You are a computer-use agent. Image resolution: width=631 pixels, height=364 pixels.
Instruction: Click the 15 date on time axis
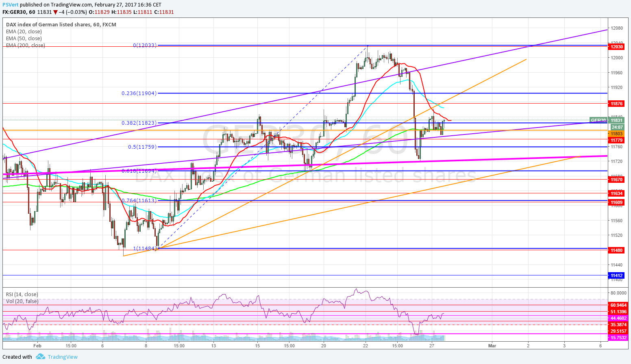tap(257, 346)
